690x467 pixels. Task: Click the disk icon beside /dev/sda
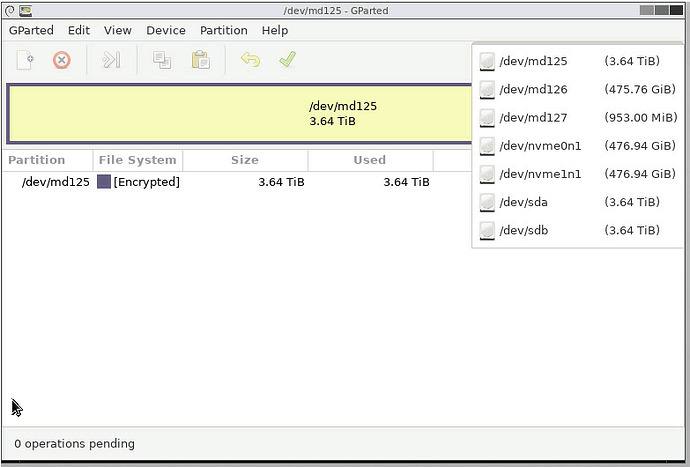point(487,202)
